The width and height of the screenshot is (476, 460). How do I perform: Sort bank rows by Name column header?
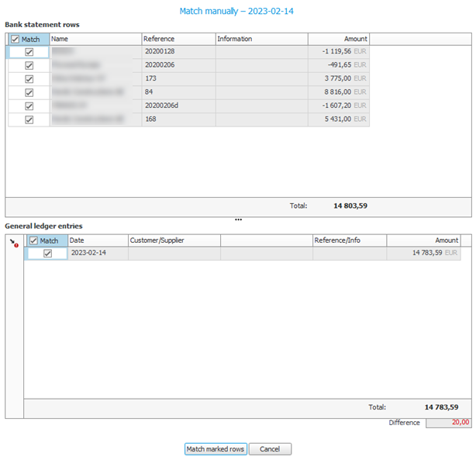[95, 39]
